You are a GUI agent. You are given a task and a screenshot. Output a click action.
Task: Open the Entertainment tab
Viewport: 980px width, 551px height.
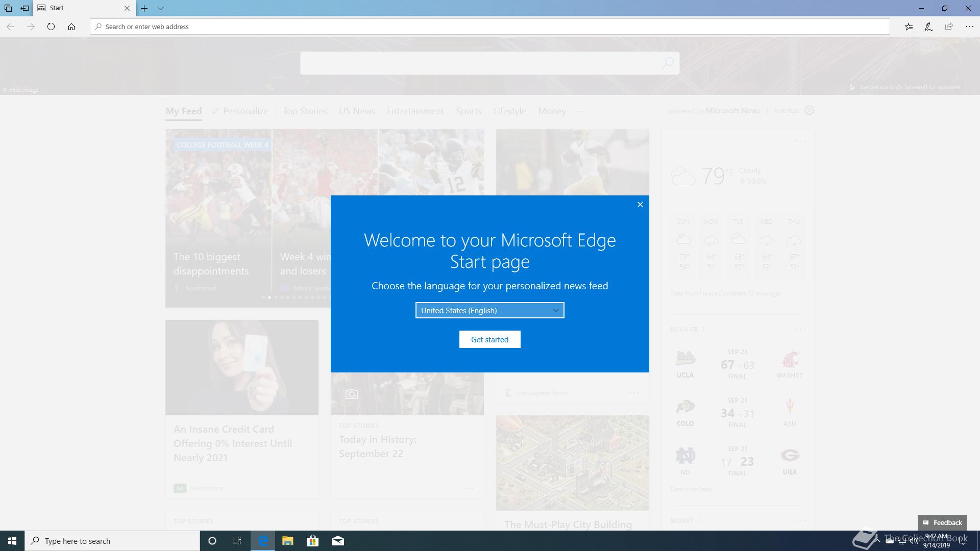click(415, 111)
